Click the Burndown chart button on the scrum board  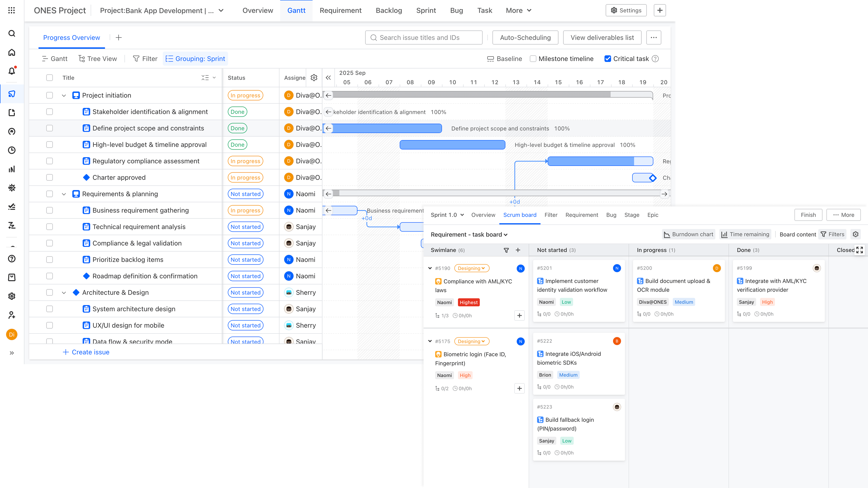[x=688, y=234]
